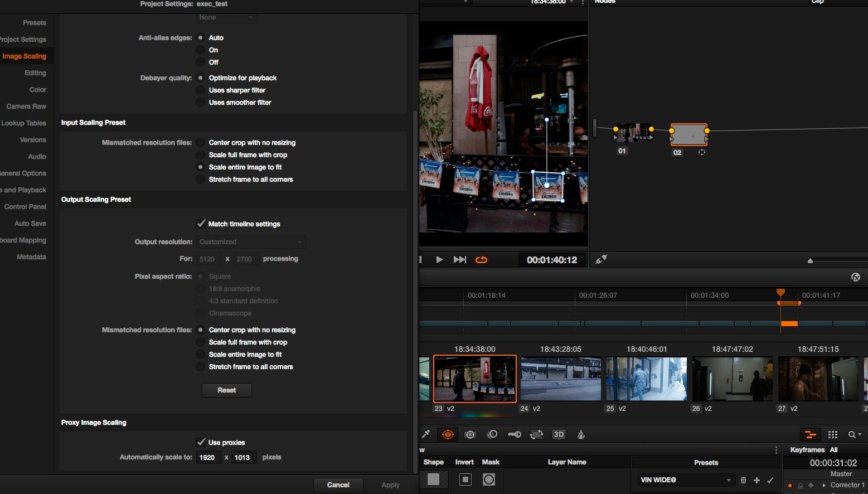Screen dimensions: 868x494
Task: Open the Tracker palette icon
Action: click(470, 435)
